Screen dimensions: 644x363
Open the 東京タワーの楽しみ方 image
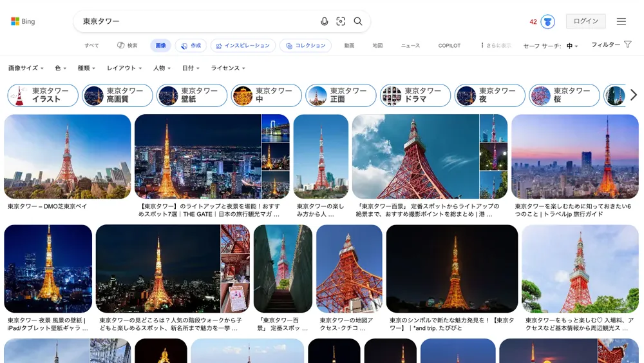[321, 157]
